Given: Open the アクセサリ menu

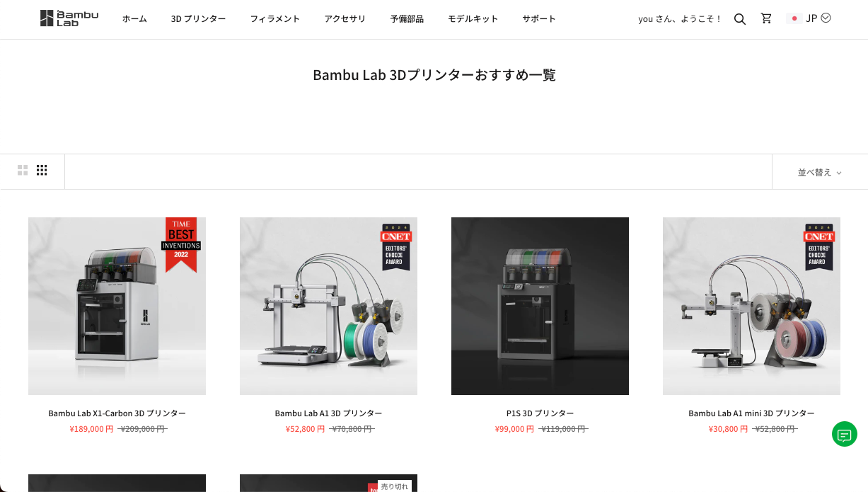Looking at the screenshot, I should click(345, 19).
